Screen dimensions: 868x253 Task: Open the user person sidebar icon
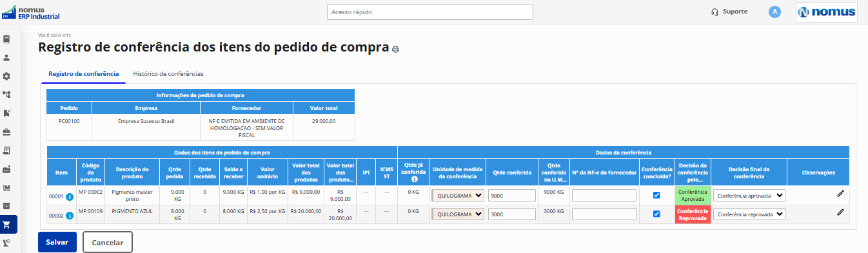(6, 57)
